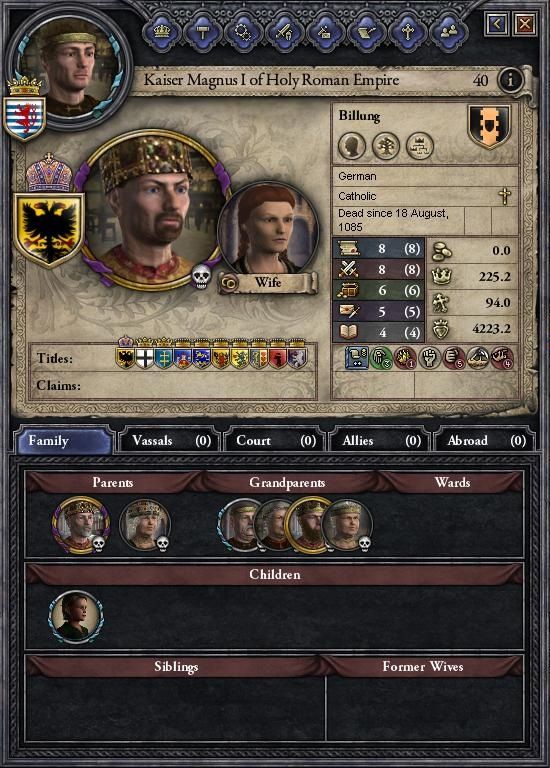Screen dimensions: 550x768
Task: Click the character info 'i' button
Action: tap(510, 79)
